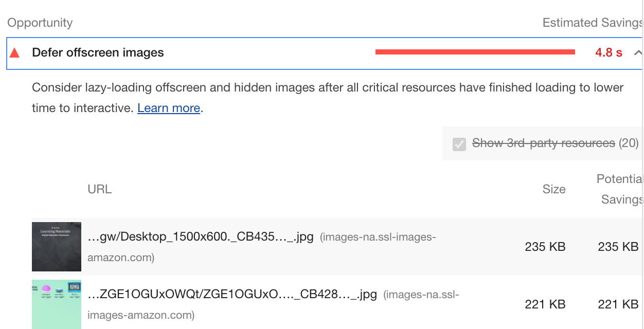
Task: Click the Size column header
Action: [554, 189]
